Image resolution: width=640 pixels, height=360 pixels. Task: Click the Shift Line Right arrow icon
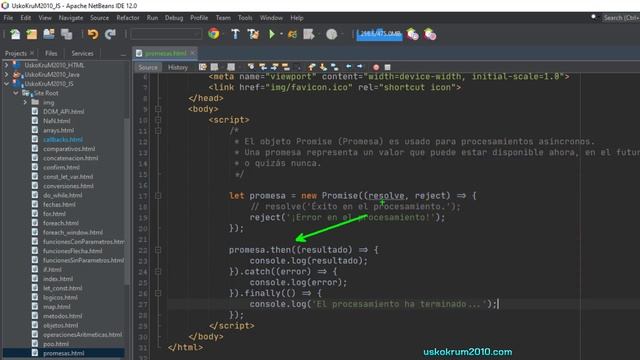click(360, 67)
